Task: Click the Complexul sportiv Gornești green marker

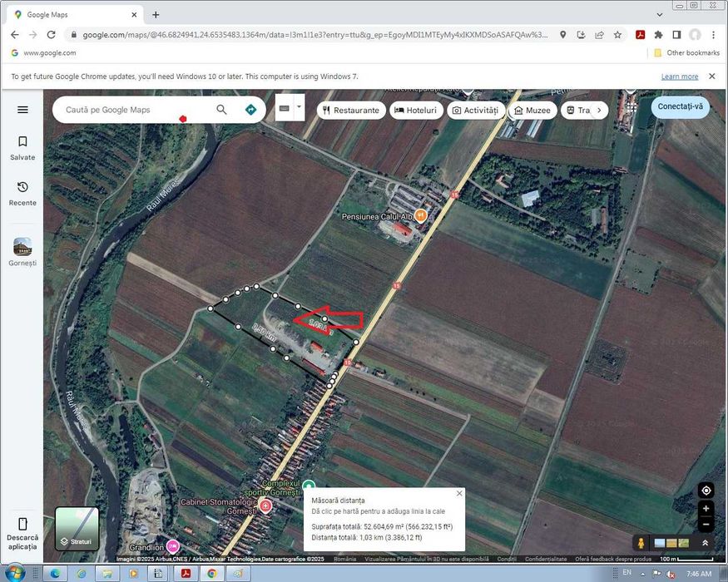Action: [x=309, y=486]
